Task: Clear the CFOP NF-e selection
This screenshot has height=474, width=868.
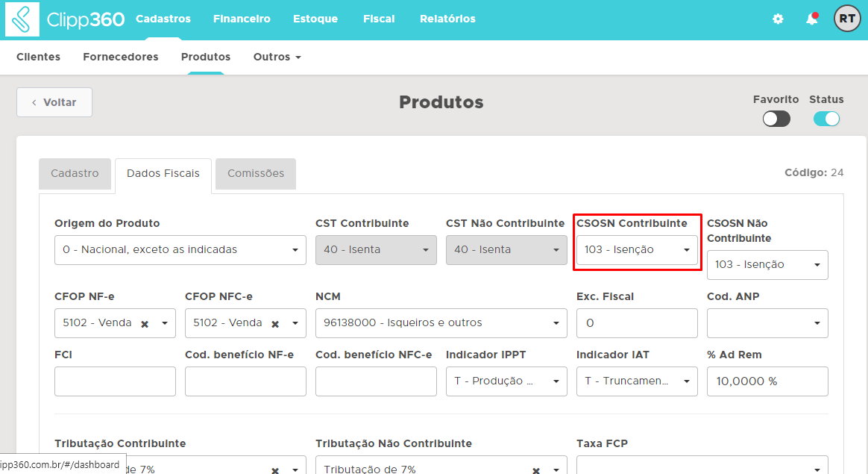Action: (145, 324)
